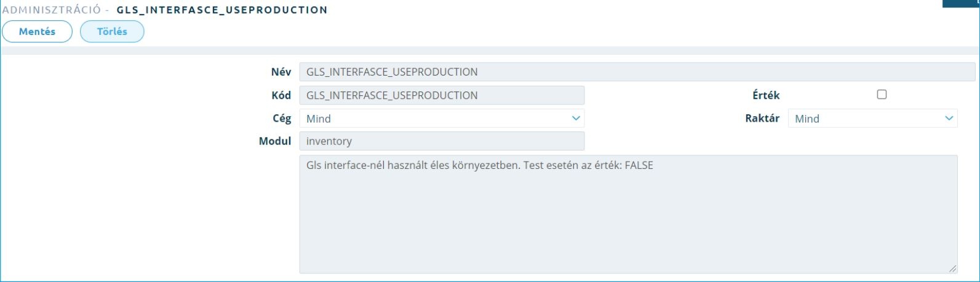The height and width of the screenshot is (282, 980).
Task: Open the Cég dropdown showing Mind
Action: click(442, 119)
